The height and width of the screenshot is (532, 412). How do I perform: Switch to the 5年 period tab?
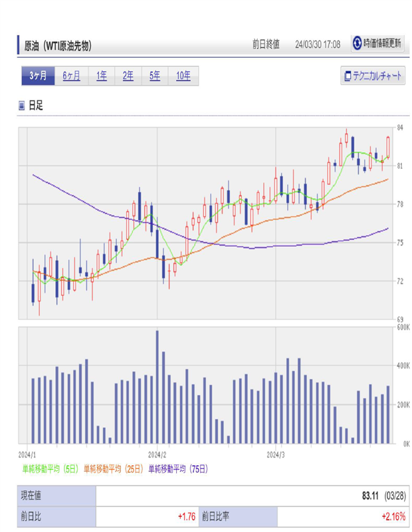click(155, 76)
